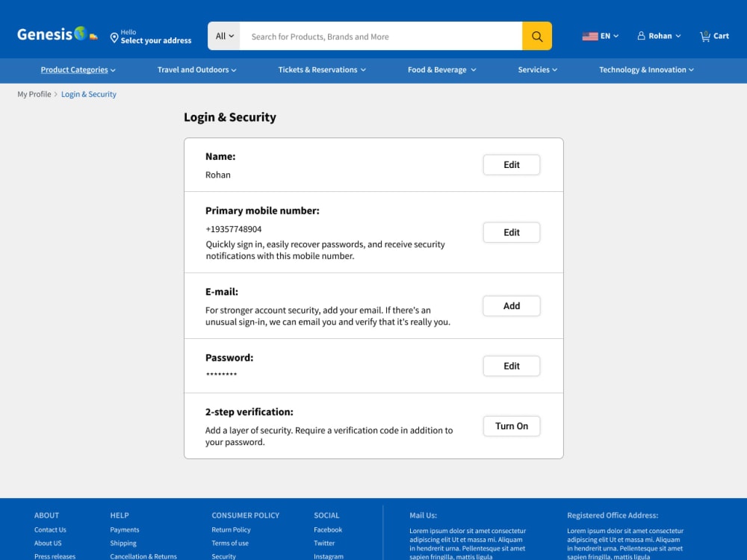Open the Food & Beverage menu
Viewport: 747px width, 560px height.
pos(441,69)
